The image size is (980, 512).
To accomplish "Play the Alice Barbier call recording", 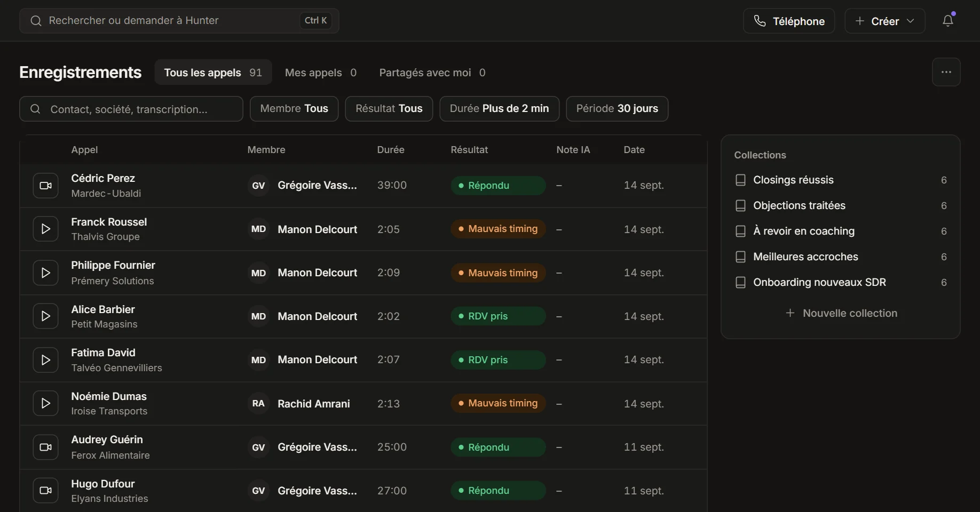I will [45, 316].
